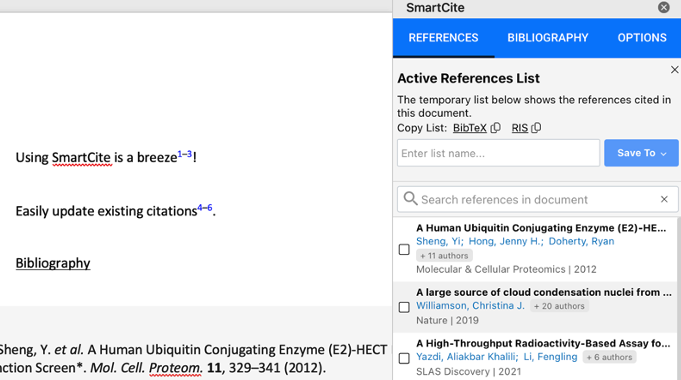
Task: Open the OPTIONS tab
Action: tap(641, 38)
